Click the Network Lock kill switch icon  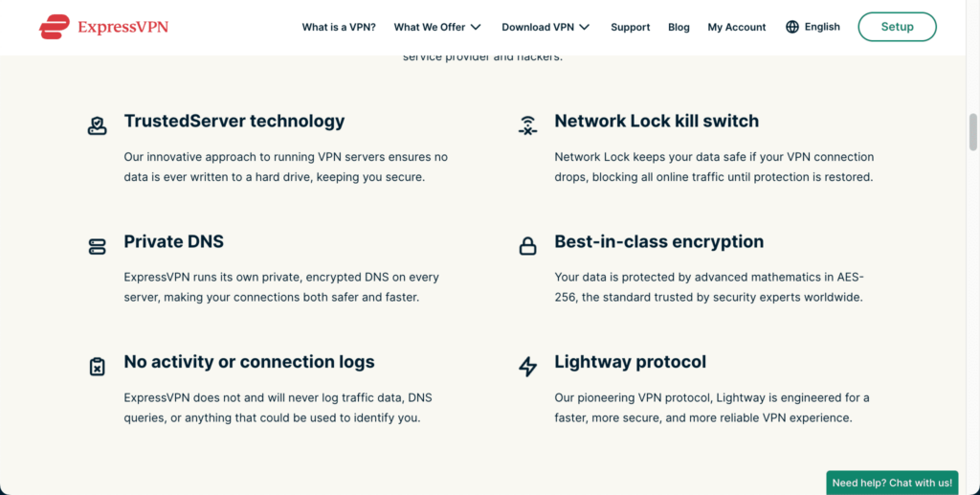[x=527, y=125]
